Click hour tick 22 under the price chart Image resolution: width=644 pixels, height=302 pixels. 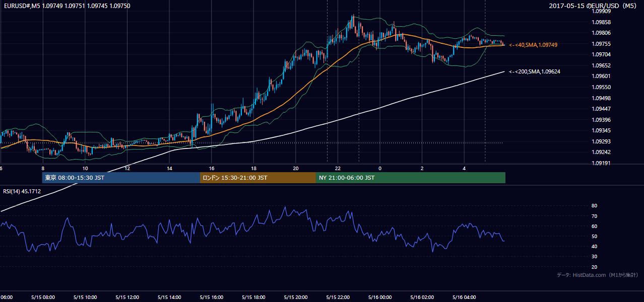[x=338, y=168]
